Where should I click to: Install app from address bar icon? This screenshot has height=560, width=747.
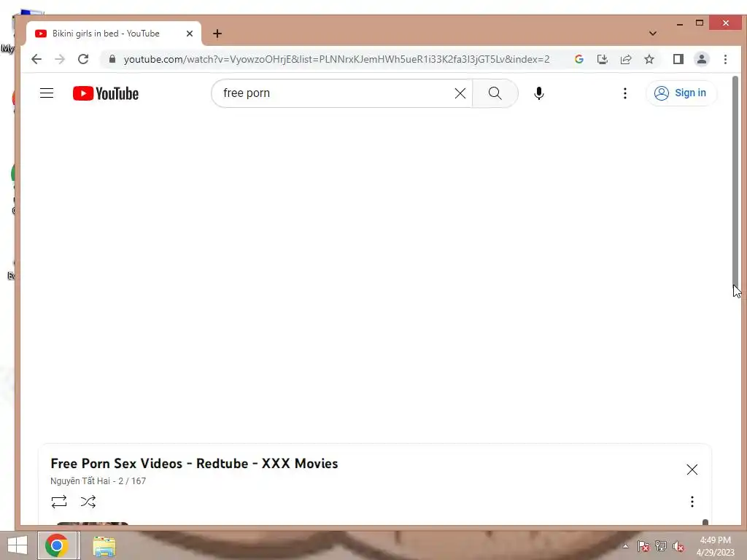pos(602,59)
